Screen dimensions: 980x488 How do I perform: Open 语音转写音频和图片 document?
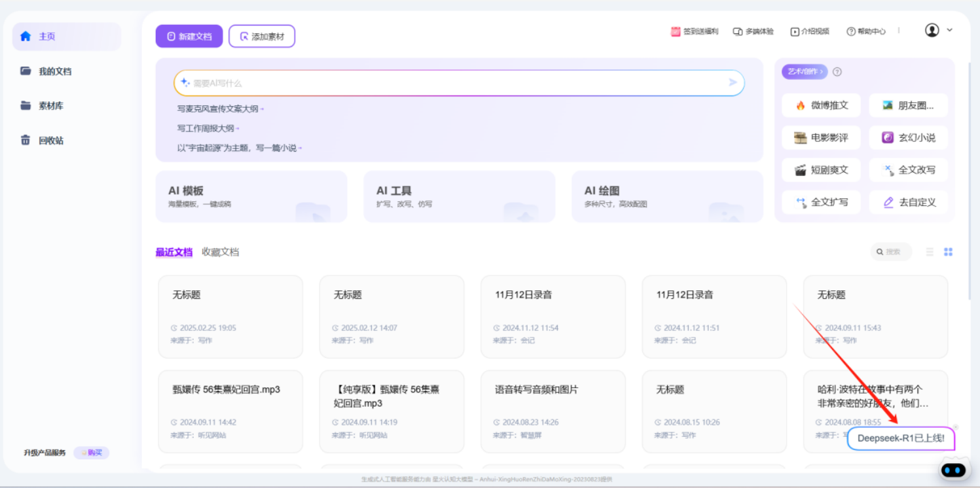(x=553, y=411)
